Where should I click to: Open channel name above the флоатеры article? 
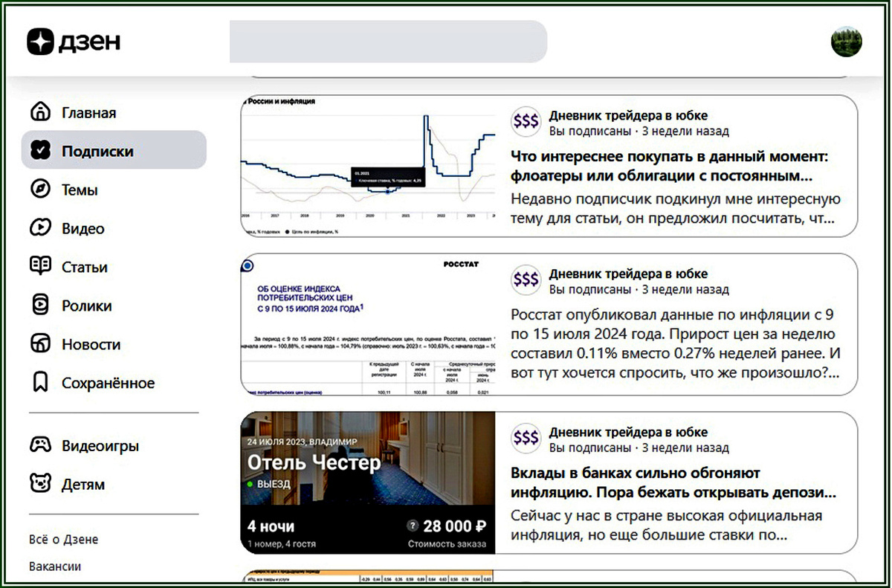point(628,115)
